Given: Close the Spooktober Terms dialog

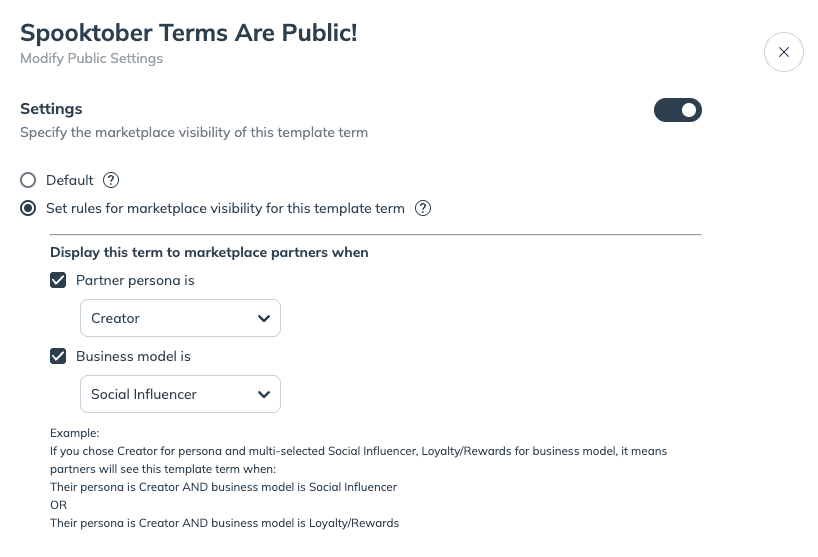Looking at the screenshot, I should pos(783,52).
